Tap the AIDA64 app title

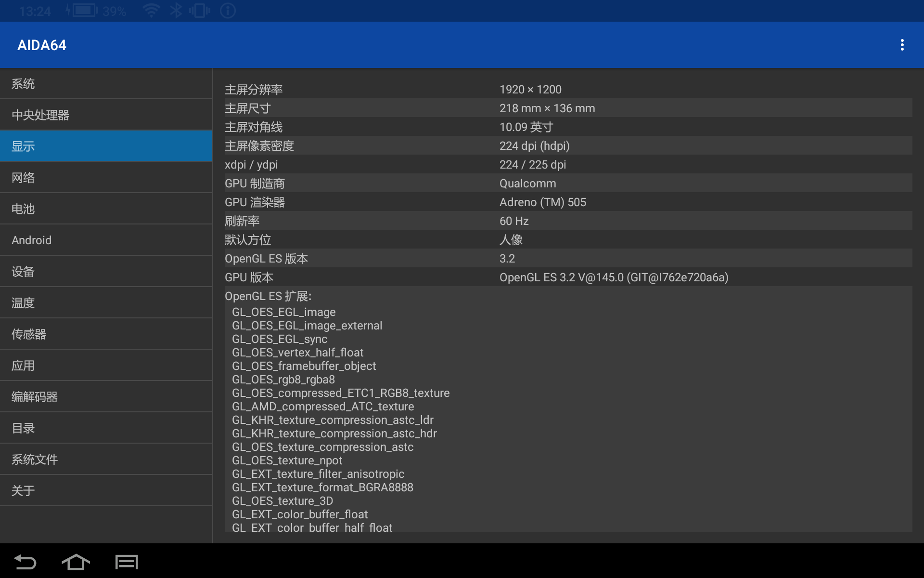(42, 45)
